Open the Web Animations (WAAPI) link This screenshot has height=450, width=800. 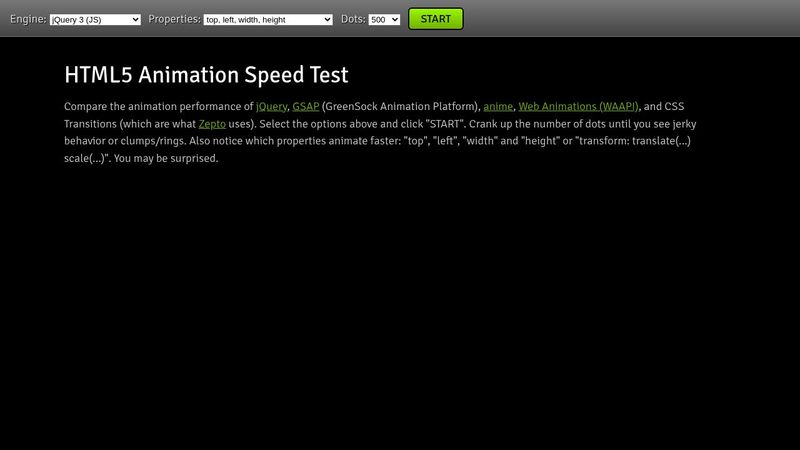click(x=578, y=107)
